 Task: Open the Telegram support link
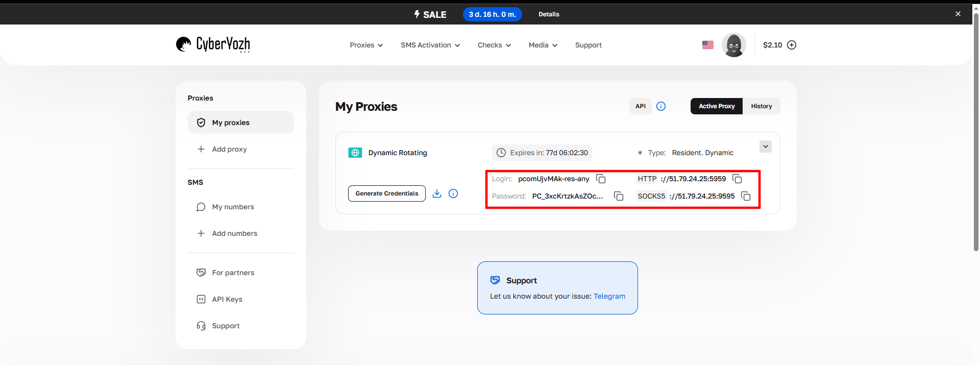click(609, 296)
